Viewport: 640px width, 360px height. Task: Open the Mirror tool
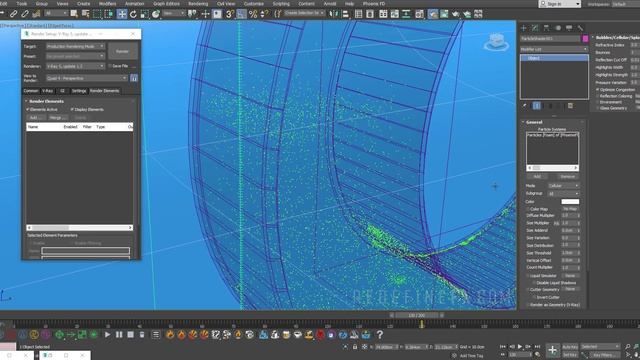coord(334,14)
